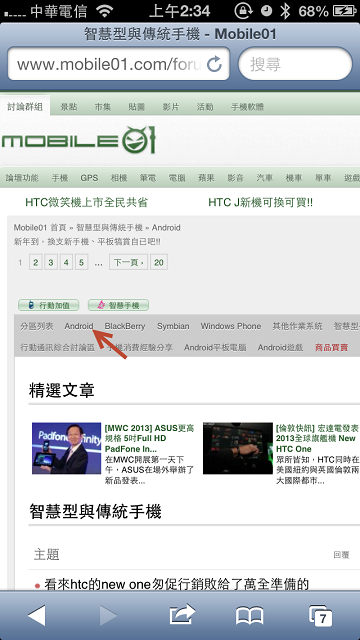The height and width of the screenshot is (640, 360).
Task: Open Android平板電腦 sub-forum
Action: tap(215, 348)
